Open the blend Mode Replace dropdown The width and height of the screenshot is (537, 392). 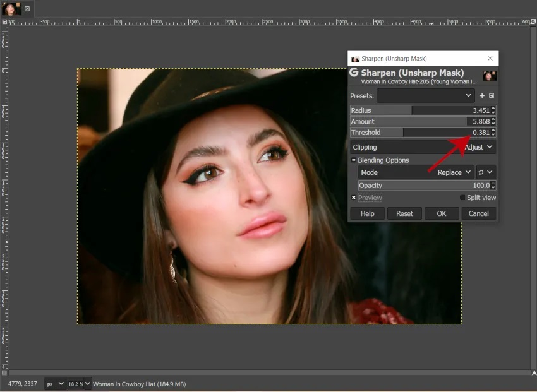pyautogui.click(x=455, y=172)
